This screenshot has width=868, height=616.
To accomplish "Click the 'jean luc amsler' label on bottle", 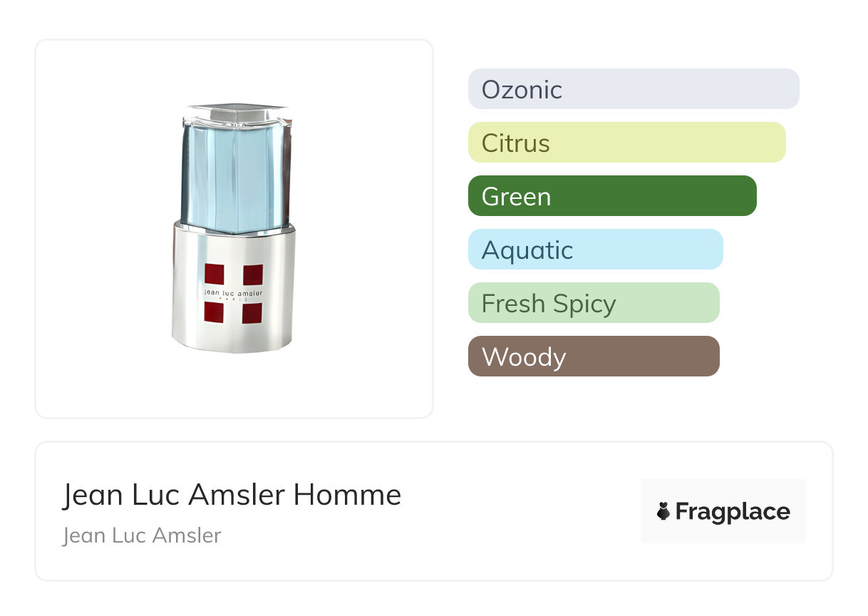I will (x=234, y=294).
